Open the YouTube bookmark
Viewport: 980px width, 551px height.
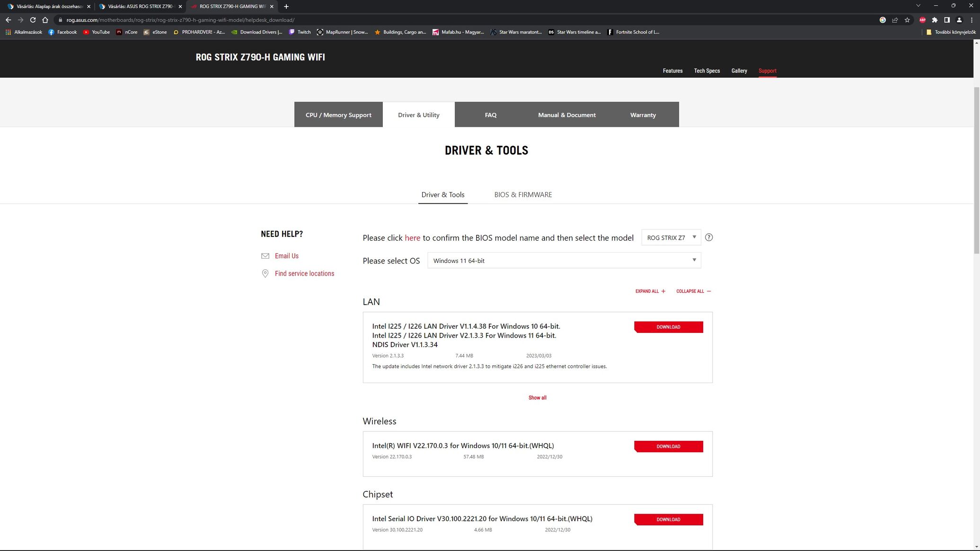pyautogui.click(x=96, y=32)
